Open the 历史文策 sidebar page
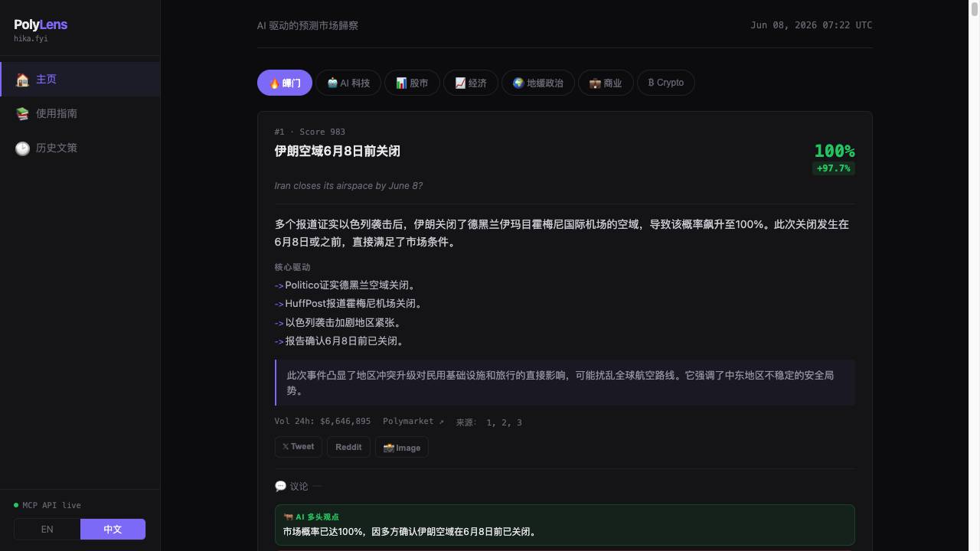This screenshot has width=980, height=551. (80, 148)
